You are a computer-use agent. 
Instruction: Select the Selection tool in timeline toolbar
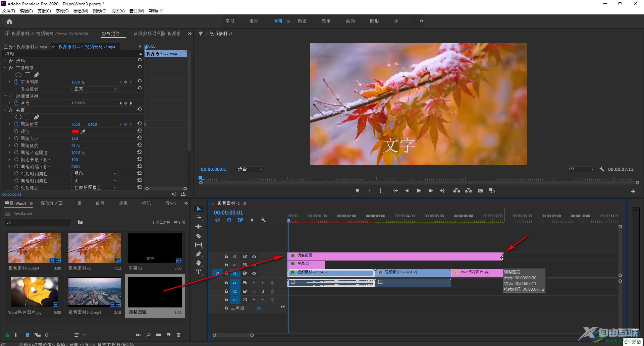pyautogui.click(x=199, y=209)
